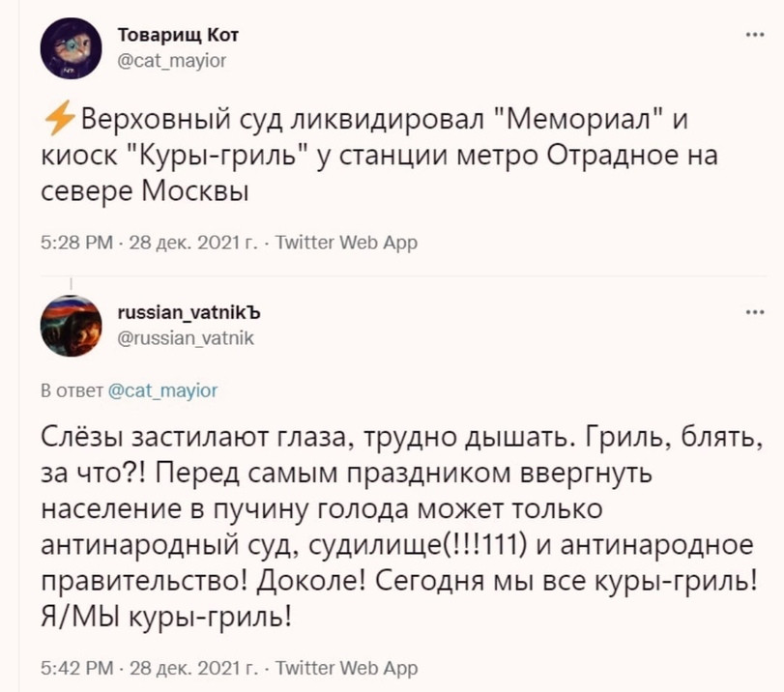This screenshot has width=784, height=692.
Task: Open the russian_vatnikЪ display name
Action: click(189, 313)
